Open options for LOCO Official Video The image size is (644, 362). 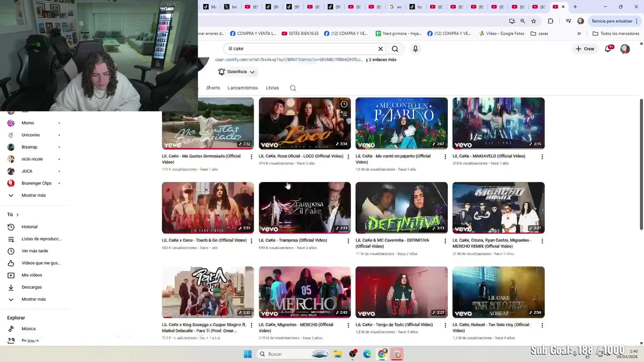(x=348, y=157)
